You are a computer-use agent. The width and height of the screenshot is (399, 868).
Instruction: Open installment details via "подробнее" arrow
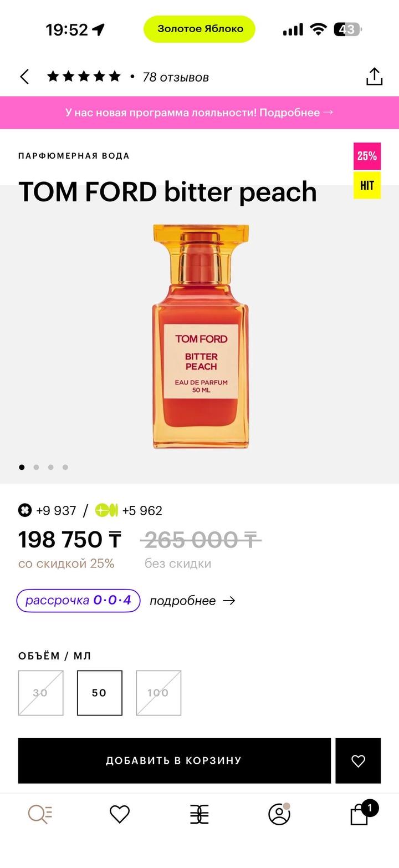click(192, 601)
